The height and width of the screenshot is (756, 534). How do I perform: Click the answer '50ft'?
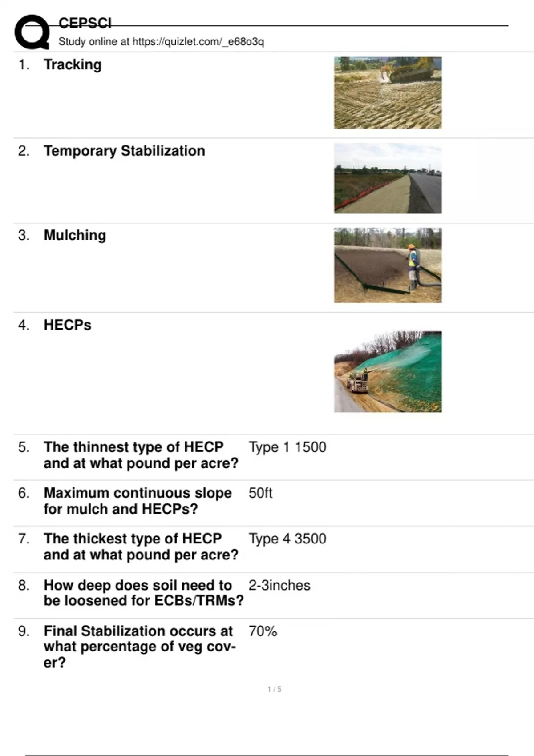click(x=260, y=493)
